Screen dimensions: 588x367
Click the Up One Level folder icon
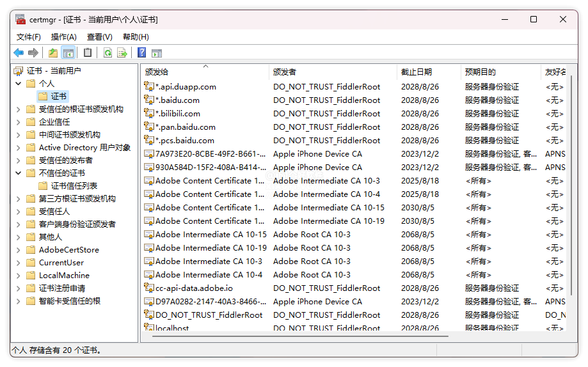tap(53, 53)
